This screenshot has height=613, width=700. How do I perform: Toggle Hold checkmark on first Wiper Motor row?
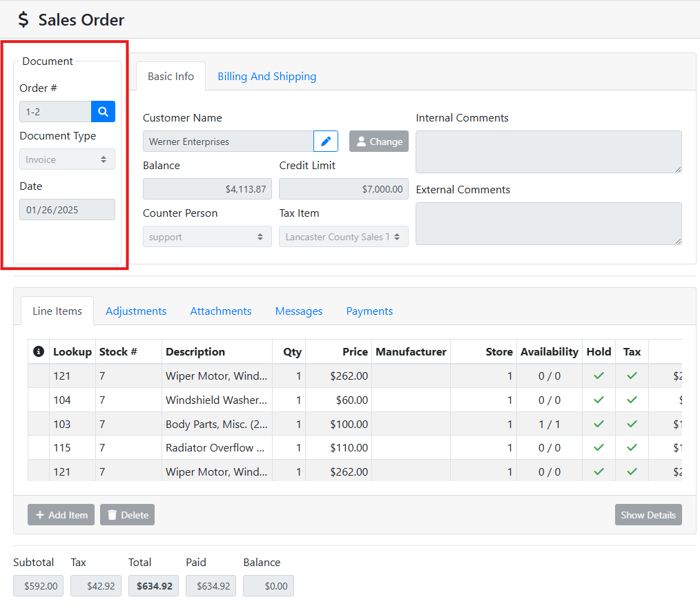(x=599, y=376)
